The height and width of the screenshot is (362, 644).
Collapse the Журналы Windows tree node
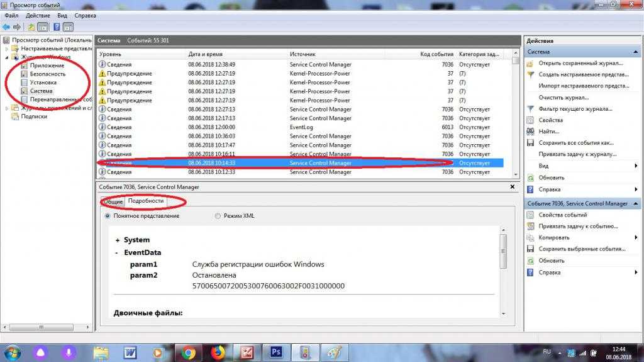pyautogui.click(x=6, y=57)
